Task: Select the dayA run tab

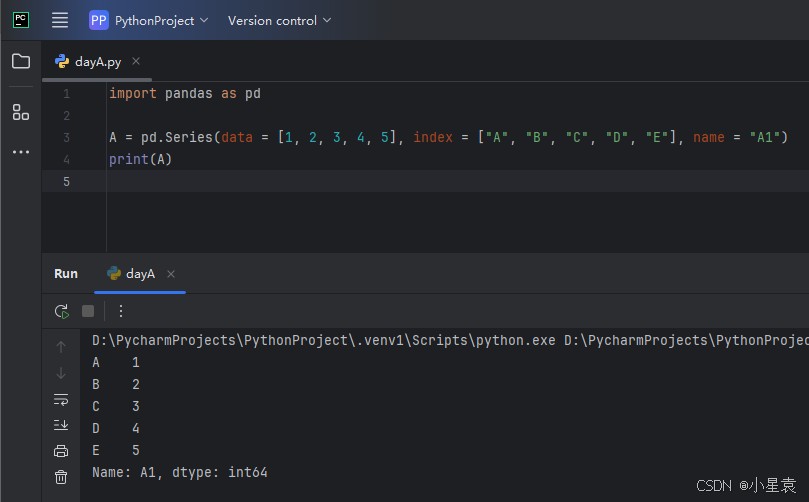Action: click(140, 274)
